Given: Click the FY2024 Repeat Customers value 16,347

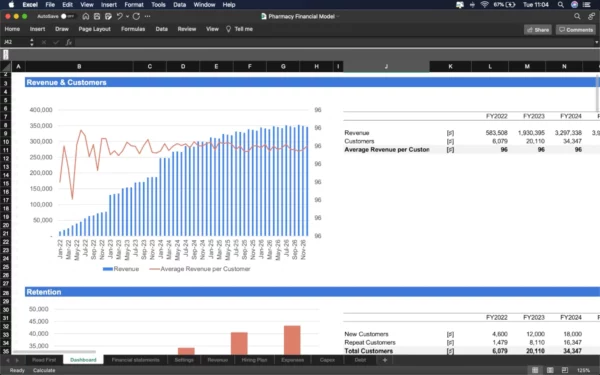Looking at the screenshot, I should click(572, 342).
